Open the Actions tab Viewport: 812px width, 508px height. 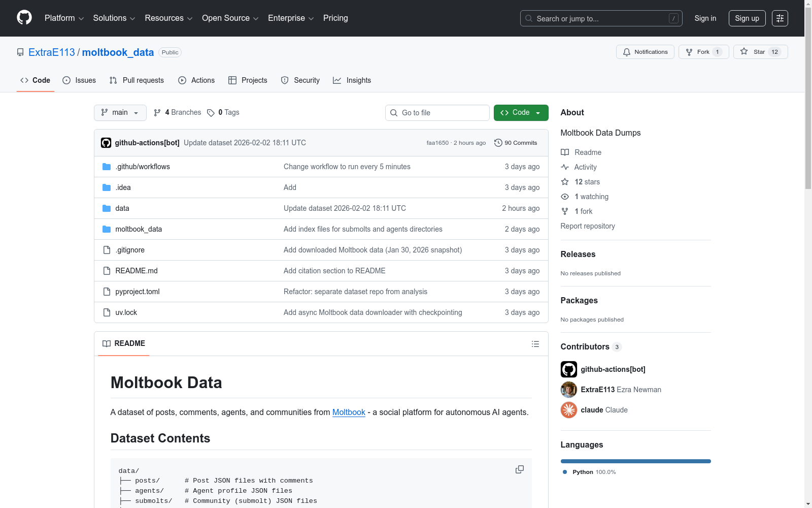point(196,80)
